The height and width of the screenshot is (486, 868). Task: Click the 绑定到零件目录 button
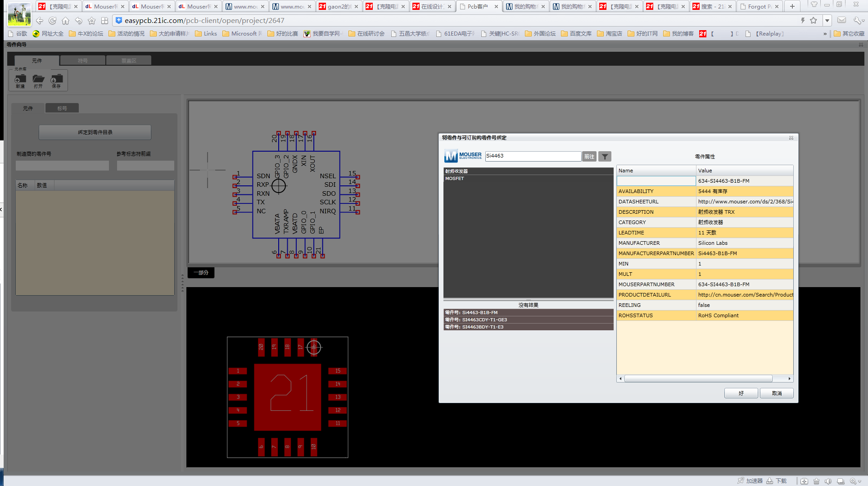(x=95, y=132)
